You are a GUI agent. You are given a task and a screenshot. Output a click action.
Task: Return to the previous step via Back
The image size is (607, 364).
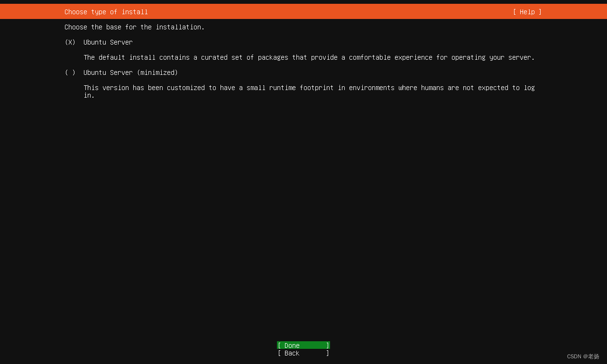(x=303, y=353)
